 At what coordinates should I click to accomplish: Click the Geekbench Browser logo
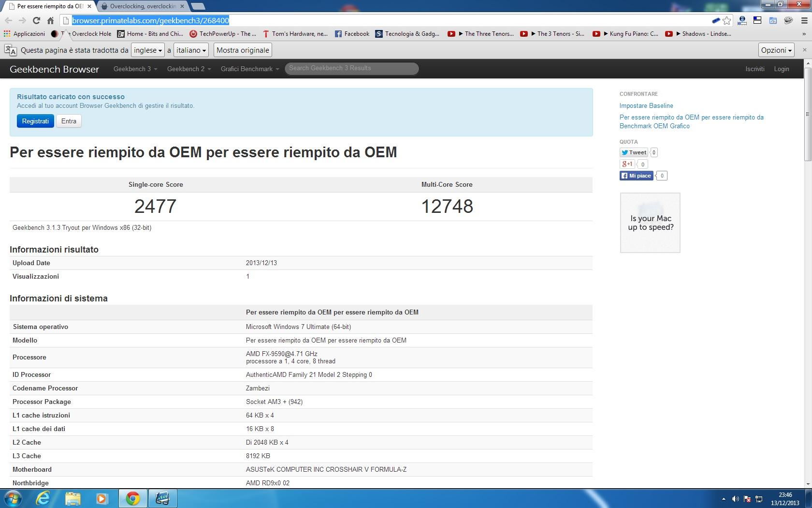(54, 69)
